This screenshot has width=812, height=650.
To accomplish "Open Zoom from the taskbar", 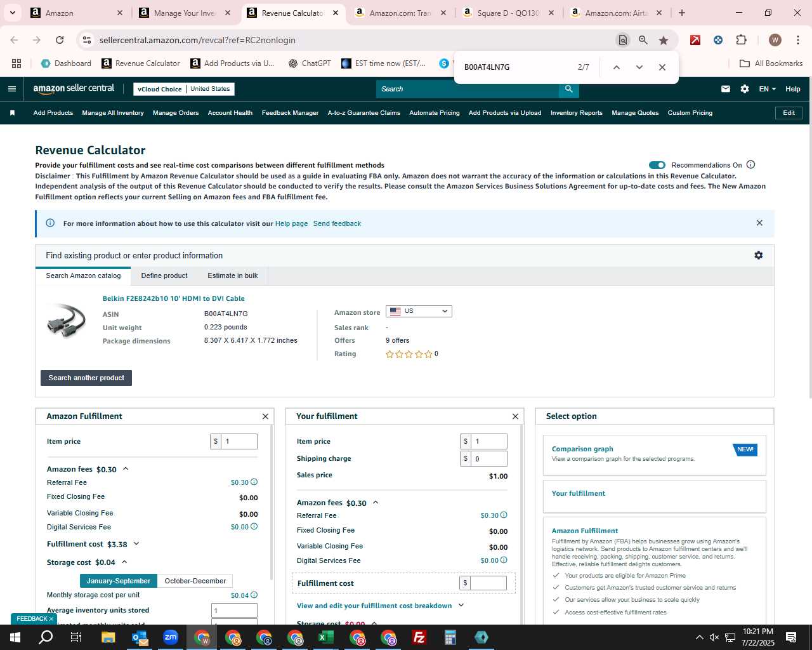I will tap(170, 637).
